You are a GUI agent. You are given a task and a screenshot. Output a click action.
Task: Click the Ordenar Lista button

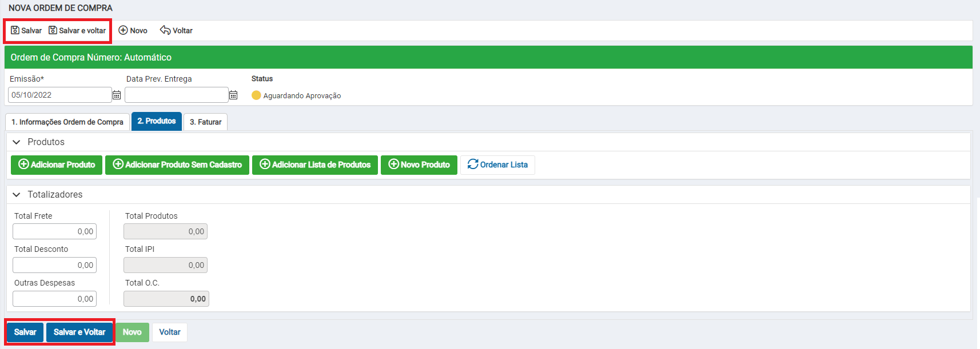point(497,165)
